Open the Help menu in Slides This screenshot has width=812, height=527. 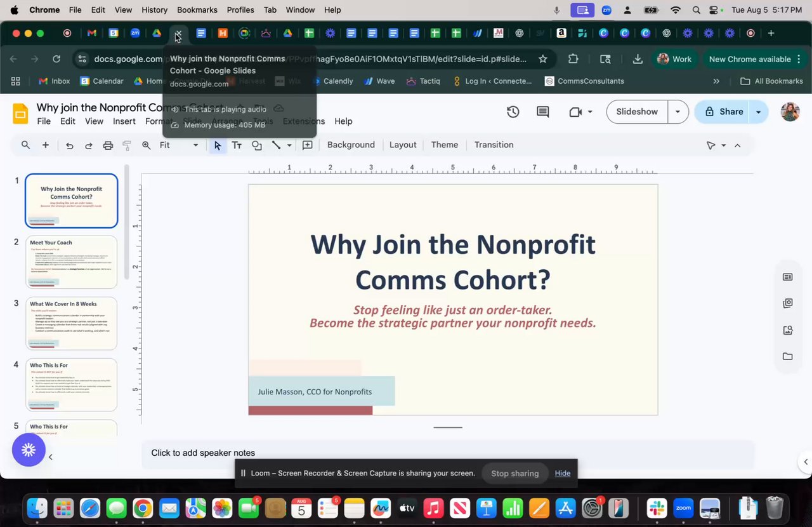(x=343, y=121)
